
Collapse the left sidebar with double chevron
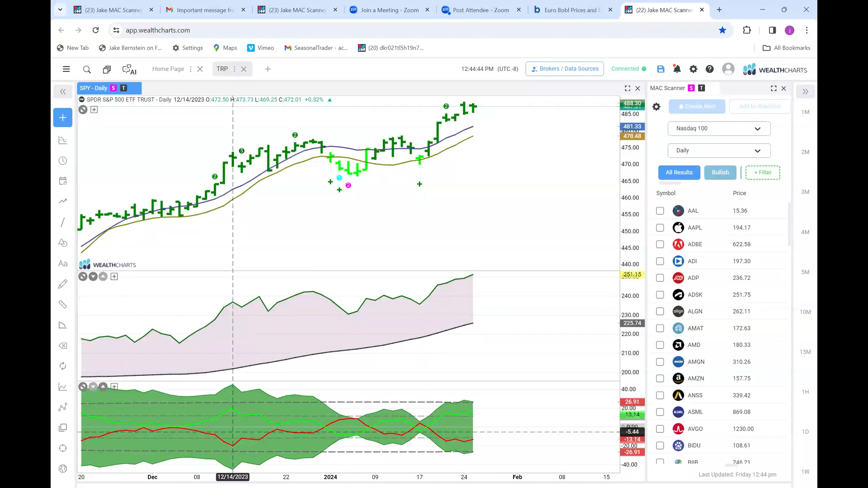click(63, 92)
